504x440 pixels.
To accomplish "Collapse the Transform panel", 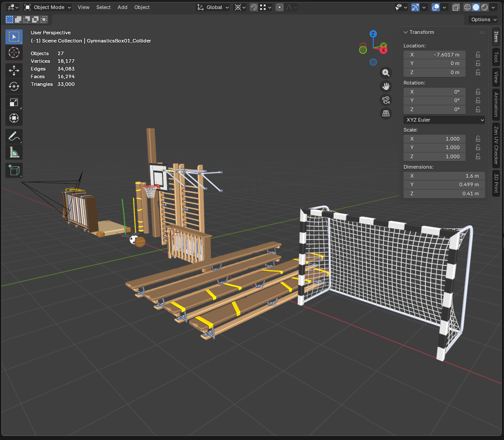I will coord(406,32).
